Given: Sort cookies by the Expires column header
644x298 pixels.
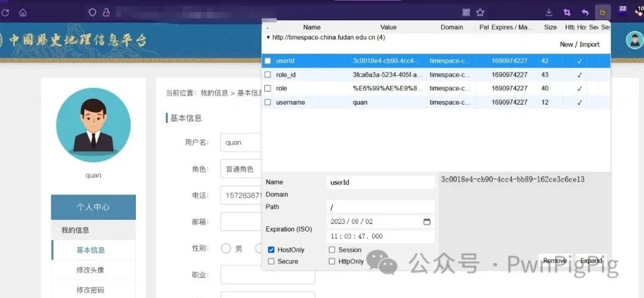Looking at the screenshot, I should [x=512, y=27].
